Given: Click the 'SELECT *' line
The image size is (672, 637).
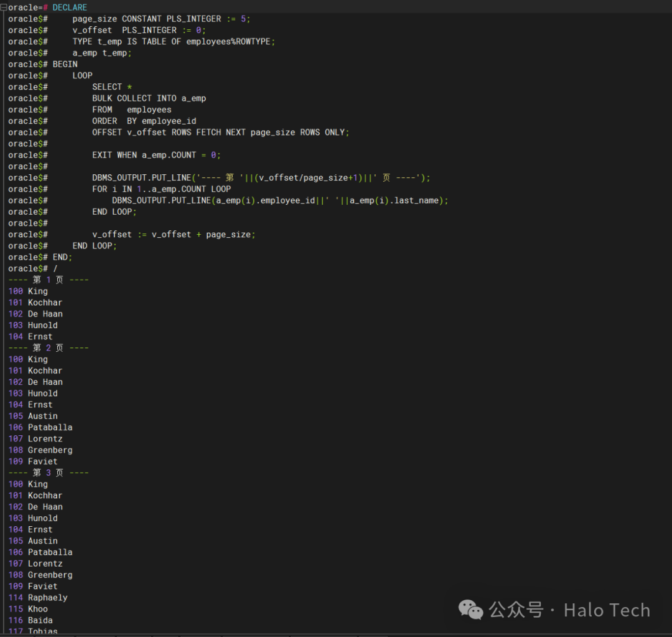Looking at the screenshot, I should click(112, 87).
